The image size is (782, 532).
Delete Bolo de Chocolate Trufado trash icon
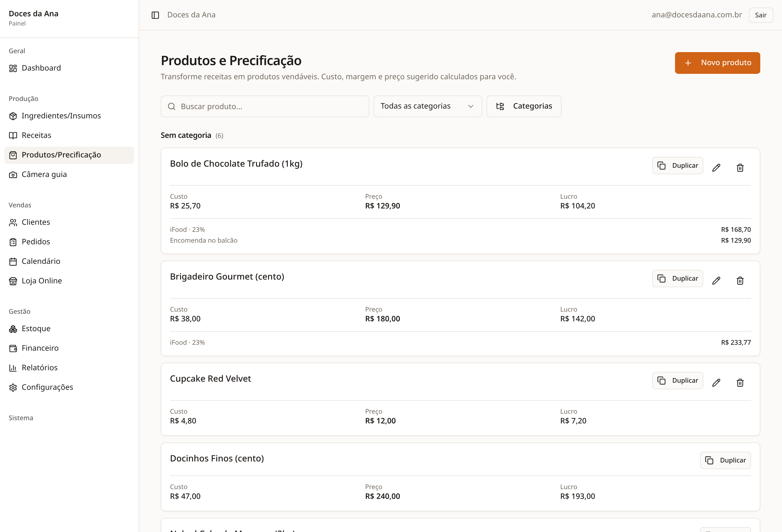tap(740, 167)
